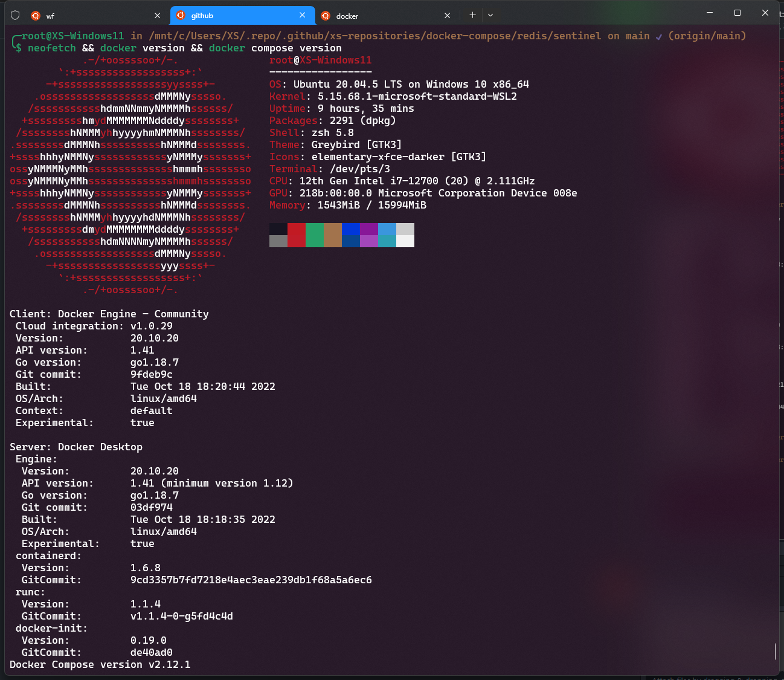The image size is (784, 680).
Task: Click the red color block in neofetch palette
Action: click(x=297, y=235)
